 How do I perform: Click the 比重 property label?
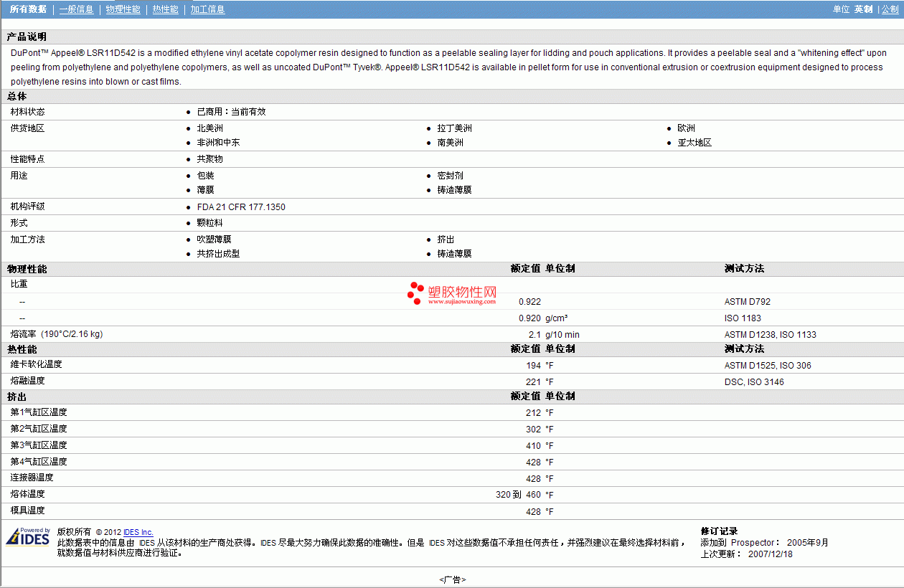point(19,284)
